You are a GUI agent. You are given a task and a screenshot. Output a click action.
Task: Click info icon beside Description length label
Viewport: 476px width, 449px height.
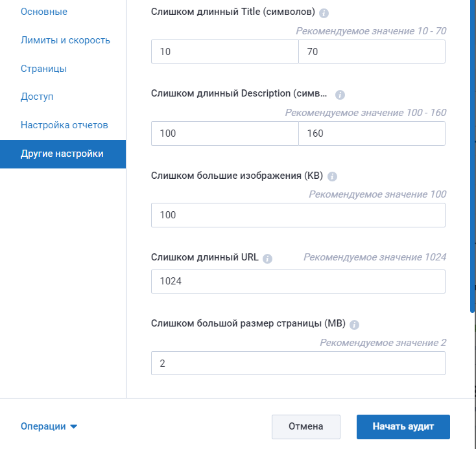point(340,95)
